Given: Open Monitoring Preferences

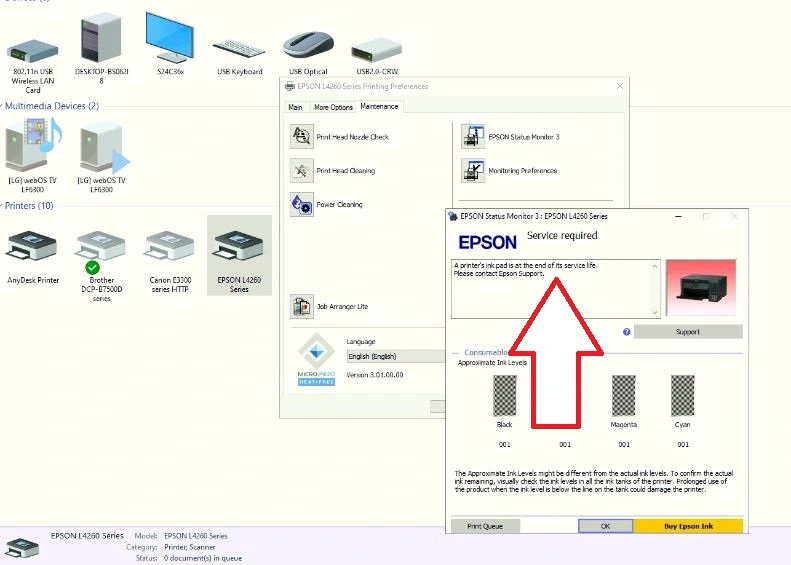Looking at the screenshot, I should (x=473, y=171).
